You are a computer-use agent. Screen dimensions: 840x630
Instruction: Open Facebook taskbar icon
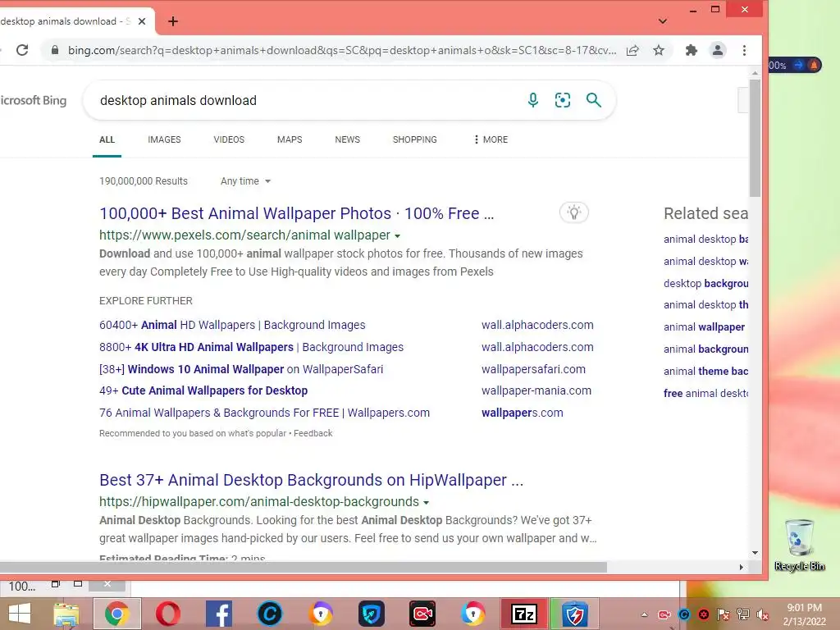tap(218, 614)
